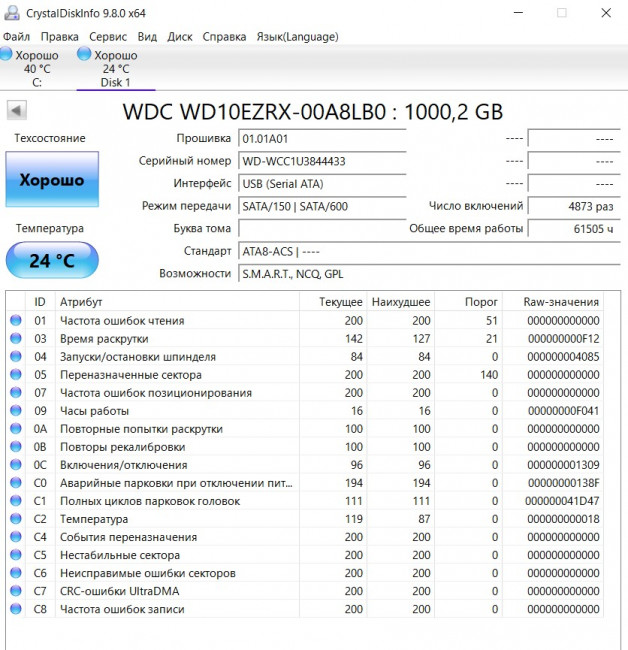The height and width of the screenshot is (650, 628).
Task: Open the Диск menu
Action: pyautogui.click(x=179, y=37)
